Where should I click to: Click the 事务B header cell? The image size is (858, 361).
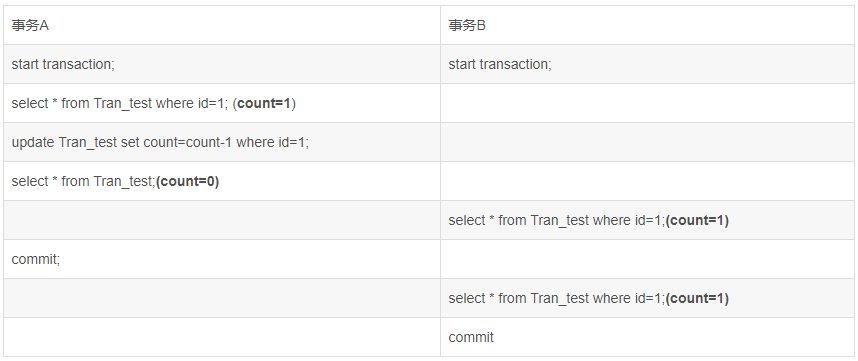tap(647, 25)
